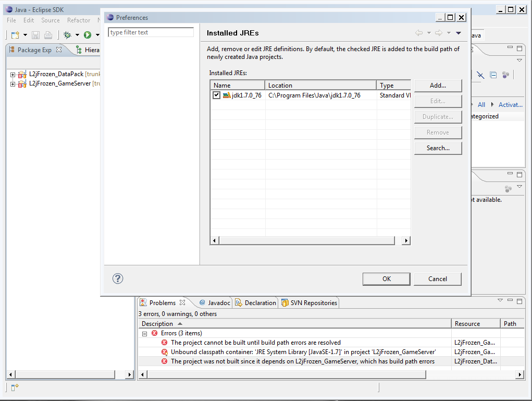Maximize the Problems panel
The width and height of the screenshot is (532, 401).
(x=519, y=301)
